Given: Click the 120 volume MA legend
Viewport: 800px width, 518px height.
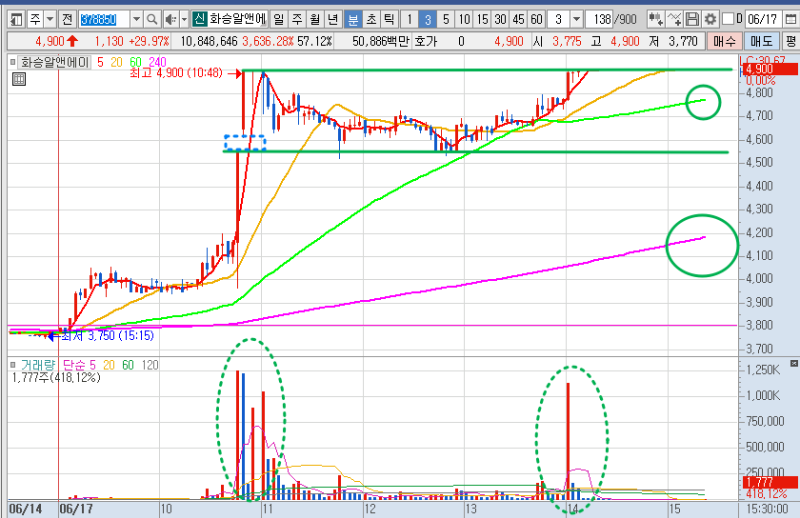Looking at the screenshot, I should [150, 365].
